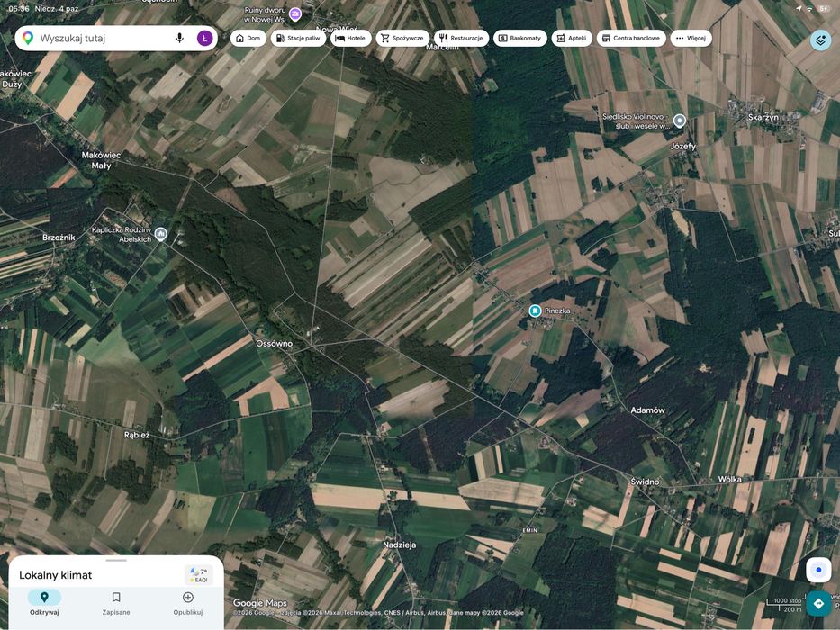This screenshot has height=630, width=840.
Task: Tap the status bar clock time
Action: point(19,9)
